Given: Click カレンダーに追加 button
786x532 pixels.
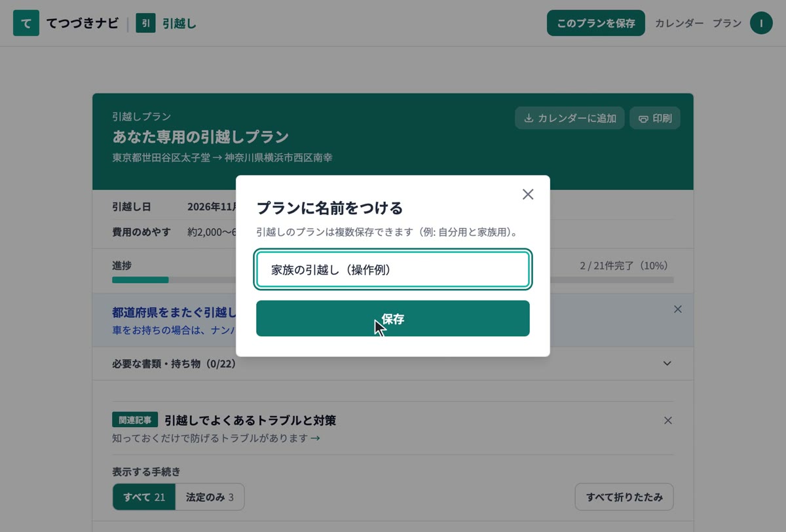Looking at the screenshot, I should click(x=570, y=118).
